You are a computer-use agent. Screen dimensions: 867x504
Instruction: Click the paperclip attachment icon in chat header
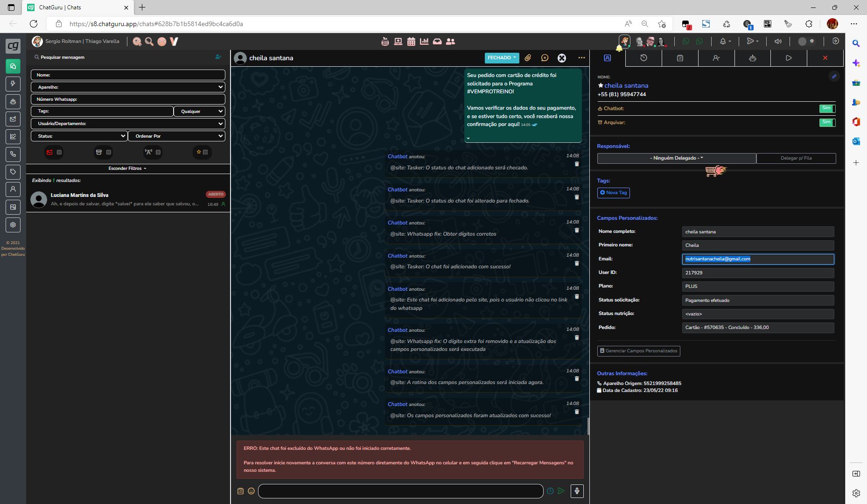coord(528,58)
